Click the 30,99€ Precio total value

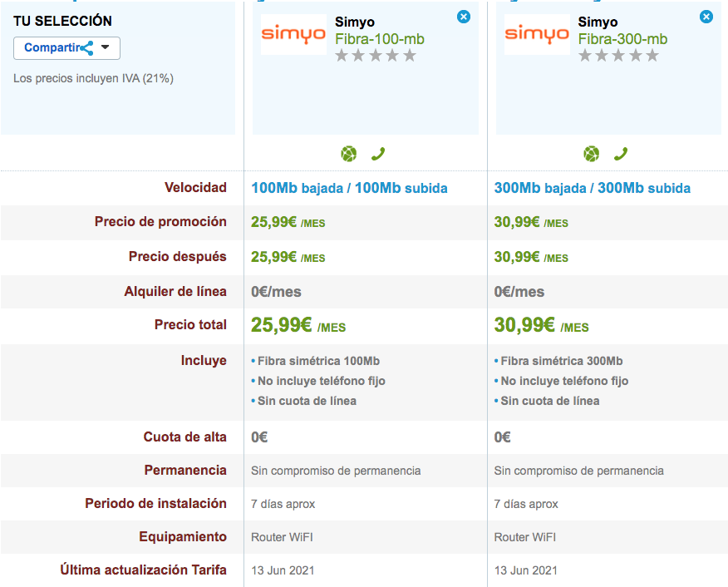(541, 325)
